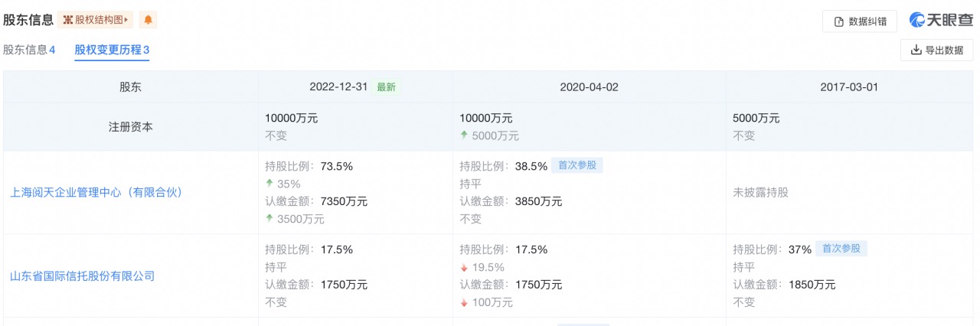Open 山东省国际信托股份有限公司 link
Image resolution: width=980 pixels, height=326 pixels.
(82, 275)
